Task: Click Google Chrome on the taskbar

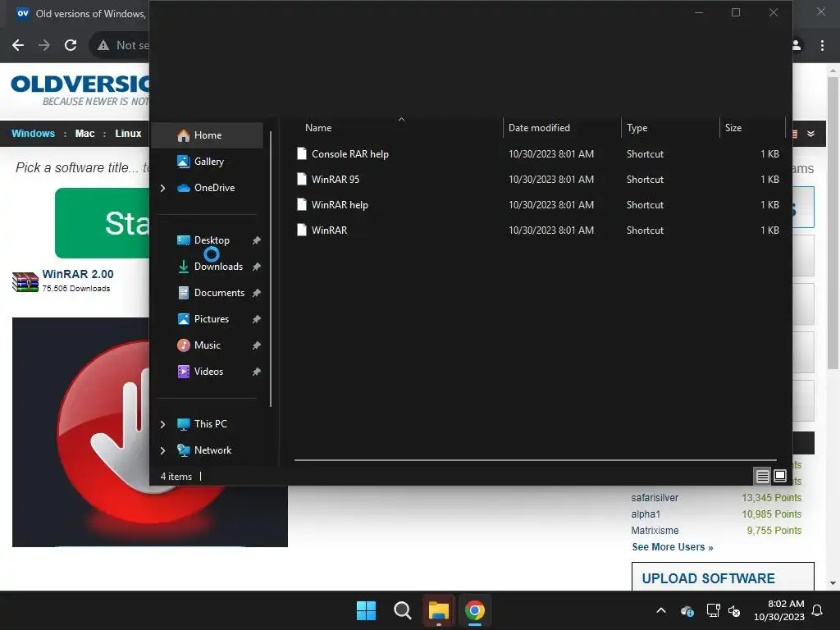Action: tap(475, 610)
